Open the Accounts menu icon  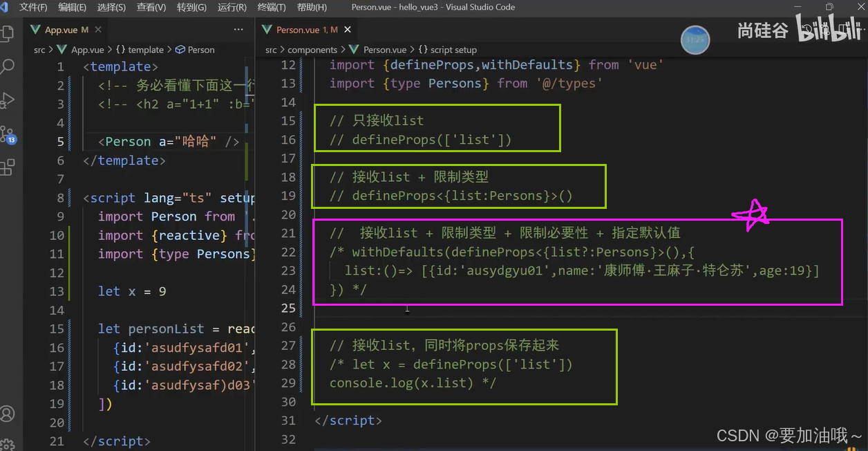tap(7, 414)
